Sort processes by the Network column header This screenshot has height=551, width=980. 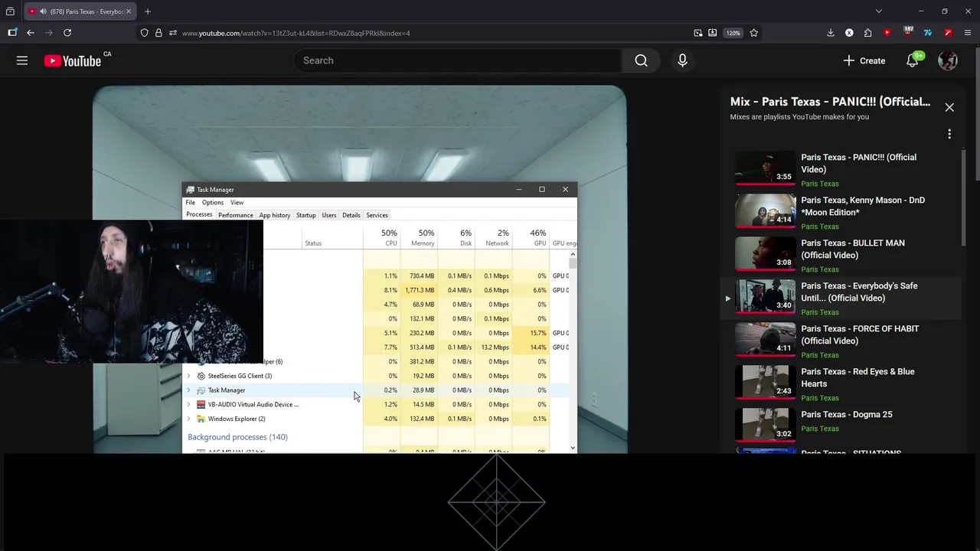pyautogui.click(x=494, y=237)
